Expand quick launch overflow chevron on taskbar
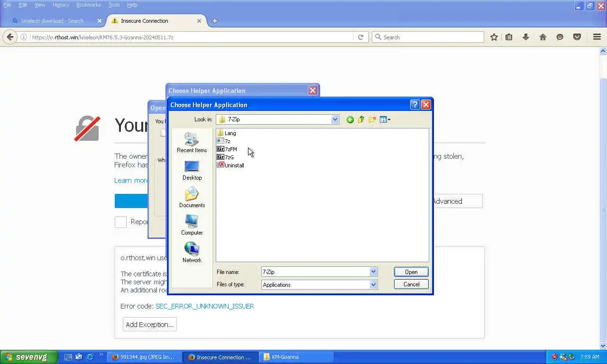607x364 pixels. [x=101, y=355]
